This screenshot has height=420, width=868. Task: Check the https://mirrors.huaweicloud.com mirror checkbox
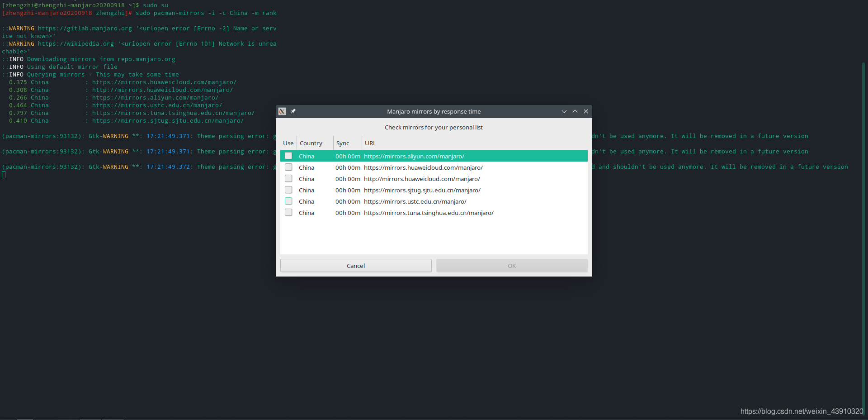288,167
